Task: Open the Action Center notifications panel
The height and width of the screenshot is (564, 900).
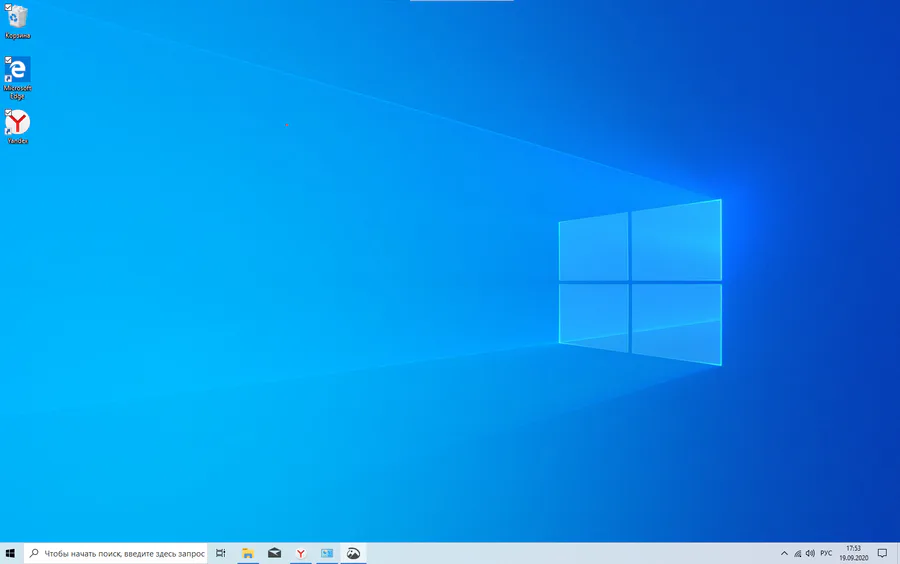Action: pyautogui.click(x=882, y=554)
